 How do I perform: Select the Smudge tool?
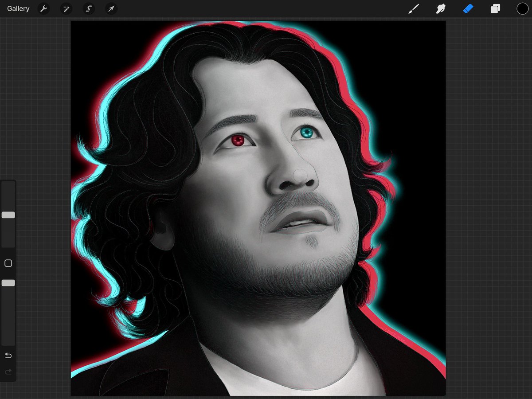[441, 8]
